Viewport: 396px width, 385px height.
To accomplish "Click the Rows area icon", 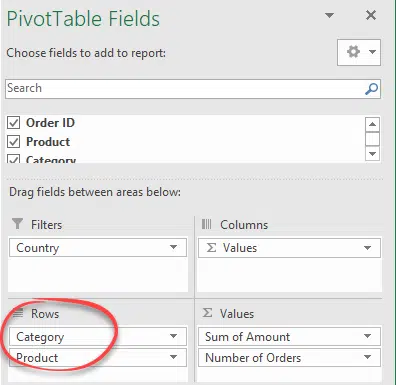I will [x=18, y=313].
